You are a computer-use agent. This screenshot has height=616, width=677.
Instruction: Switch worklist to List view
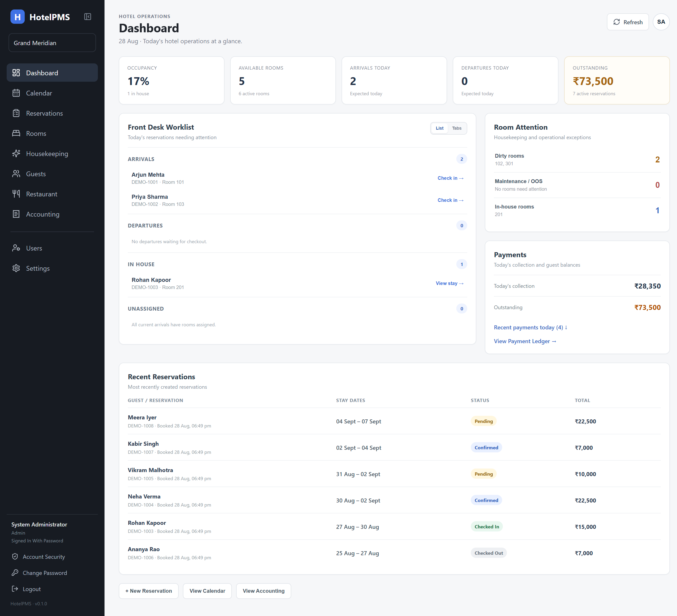(x=439, y=128)
